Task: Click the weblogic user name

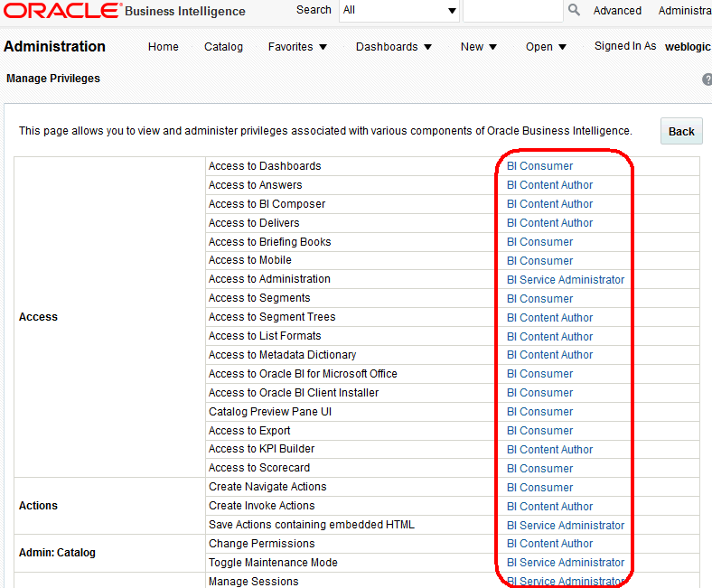Action: point(688,47)
